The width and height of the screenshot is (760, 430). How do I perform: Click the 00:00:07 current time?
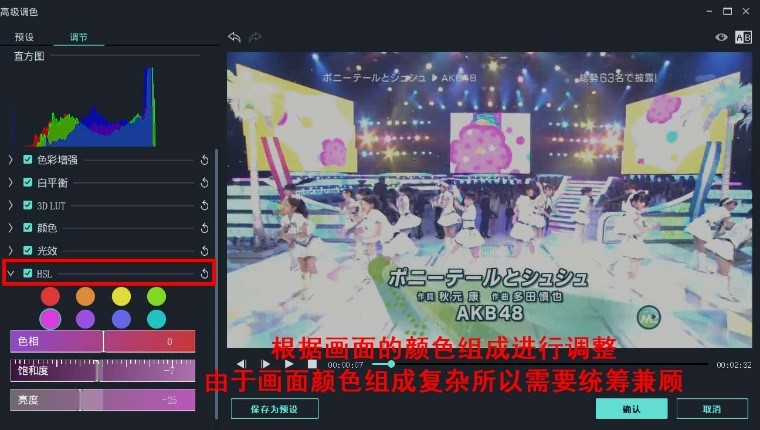[x=345, y=365]
